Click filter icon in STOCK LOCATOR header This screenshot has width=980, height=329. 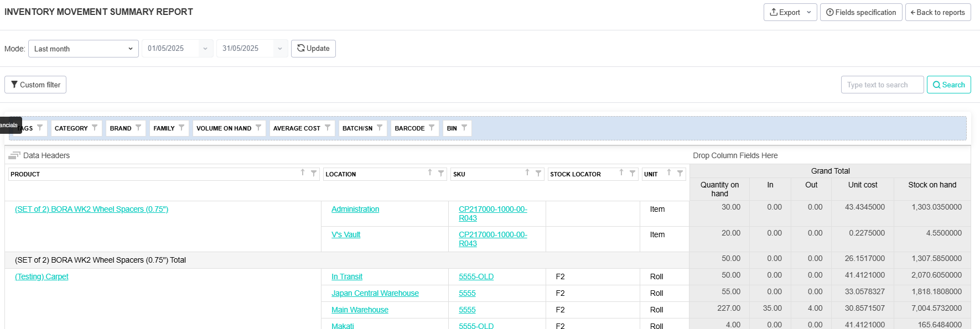coord(632,174)
